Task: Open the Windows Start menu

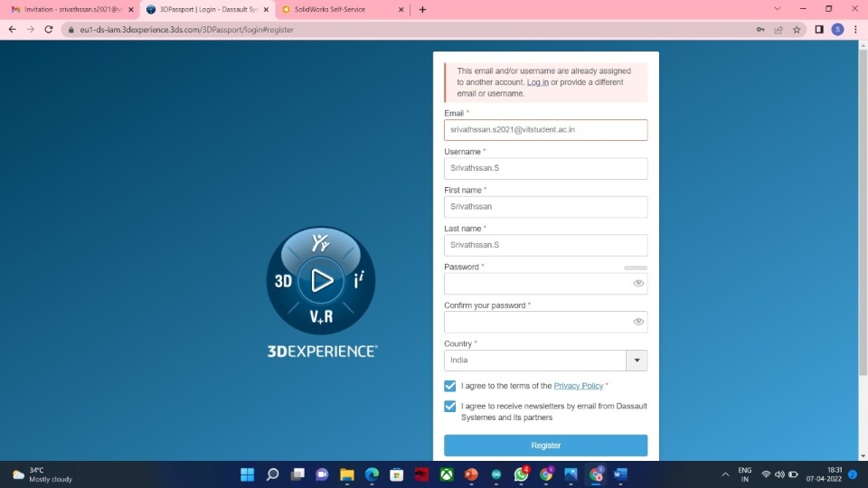Action: pos(248,474)
